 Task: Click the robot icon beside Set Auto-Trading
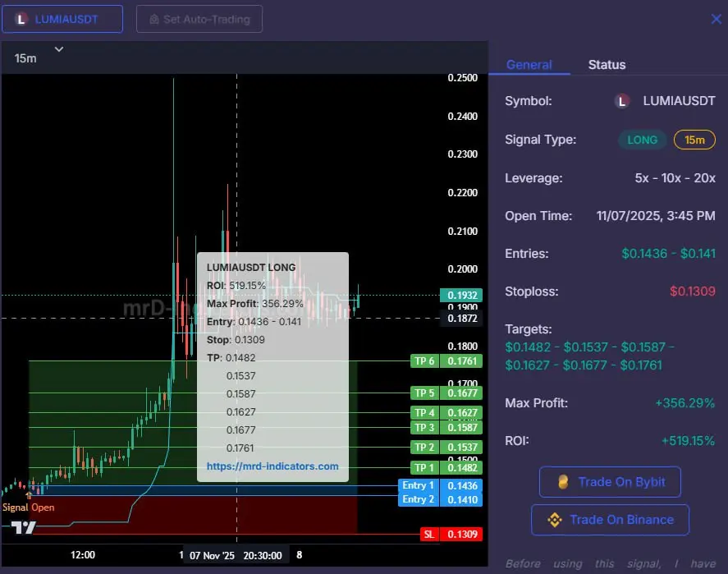click(x=154, y=20)
